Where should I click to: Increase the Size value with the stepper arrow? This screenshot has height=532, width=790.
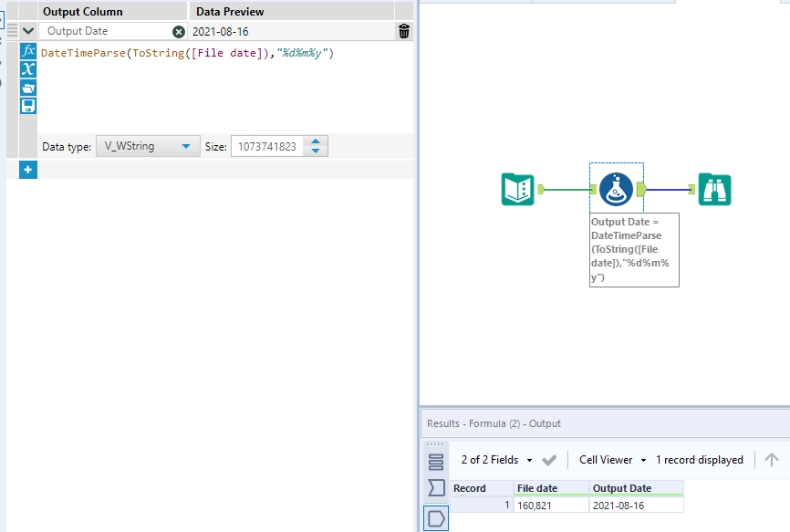point(314,141)
